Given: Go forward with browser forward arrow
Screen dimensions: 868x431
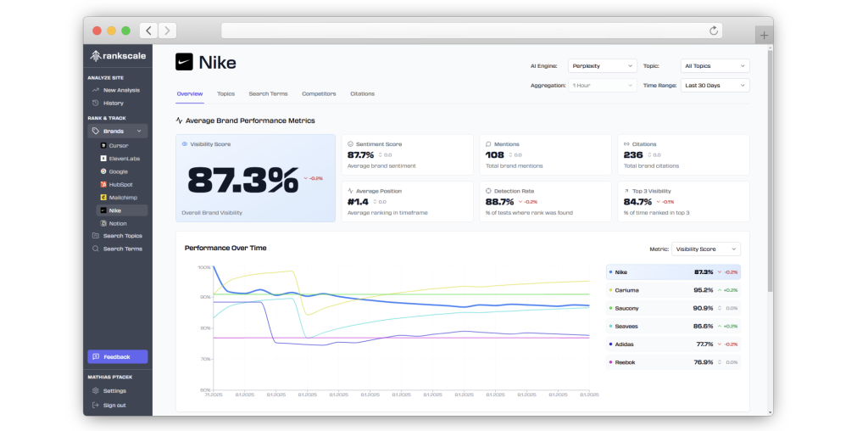Looking at the screenshot, I should 167,31.
